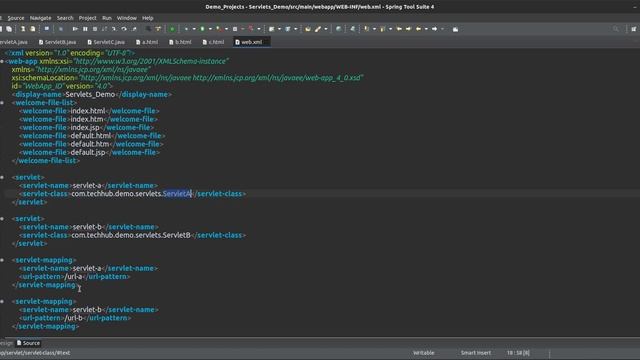The image size is (640, 360).
Task: Switch to the ServletC.java editor tab
Action: [106, 42]
